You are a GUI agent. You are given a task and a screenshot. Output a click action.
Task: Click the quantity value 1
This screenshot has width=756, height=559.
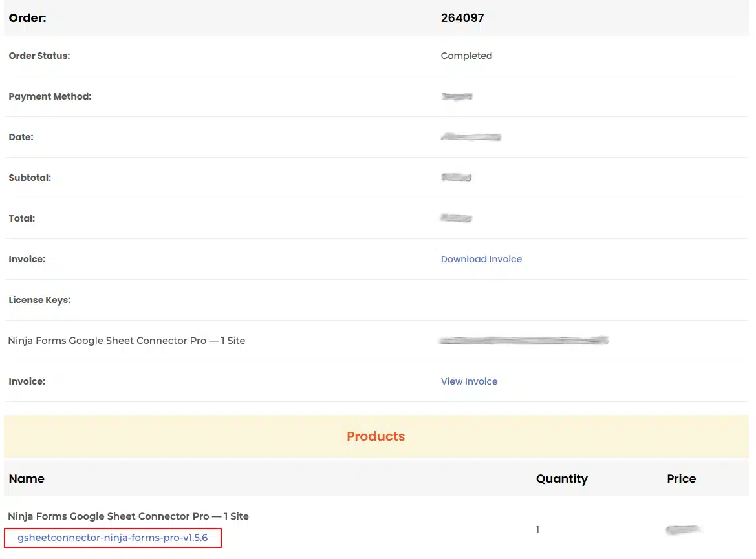click(537, 529)
